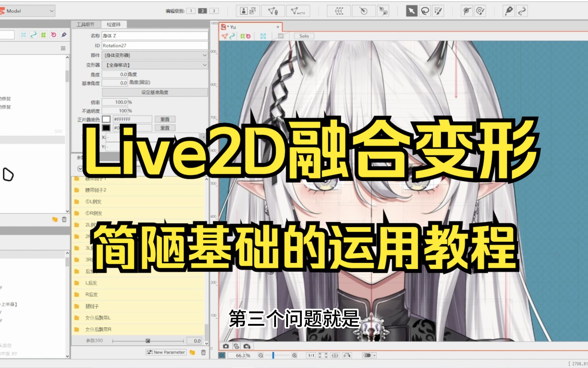
Task: Toggle the Solo display button
Action: (304, 36)
